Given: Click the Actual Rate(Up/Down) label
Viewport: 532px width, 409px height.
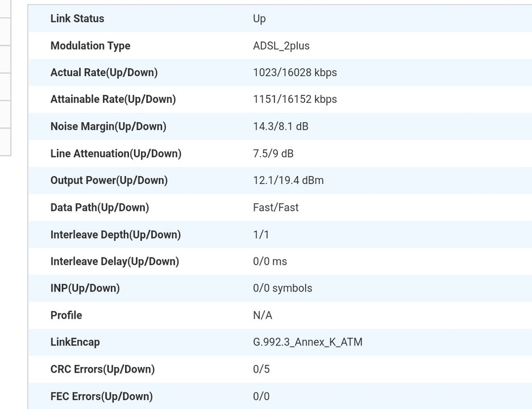Looking at the screenshot, I should pyautogui.click(x=104, y=73).
